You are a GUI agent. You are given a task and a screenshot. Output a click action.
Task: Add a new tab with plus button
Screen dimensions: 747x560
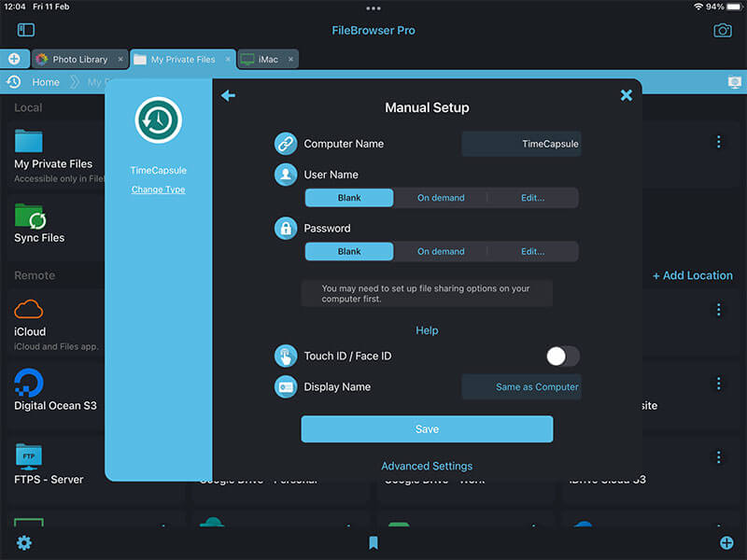click(14, 59)
